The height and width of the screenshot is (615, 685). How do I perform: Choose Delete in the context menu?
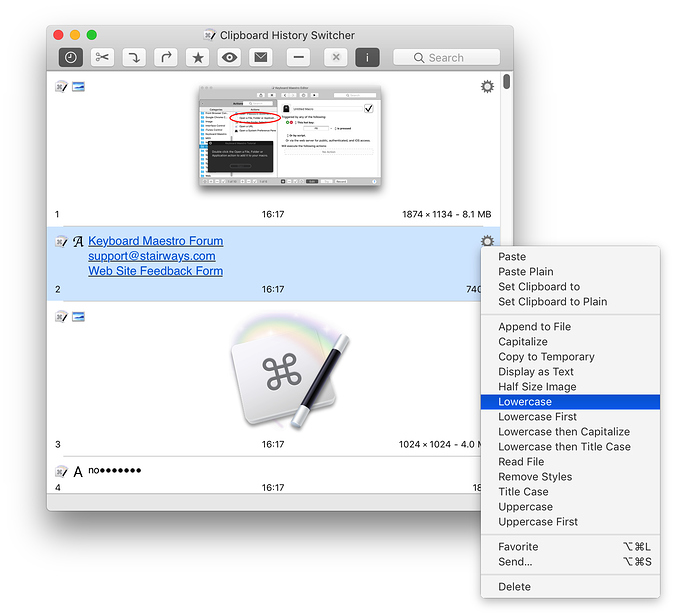pos(570,587)
